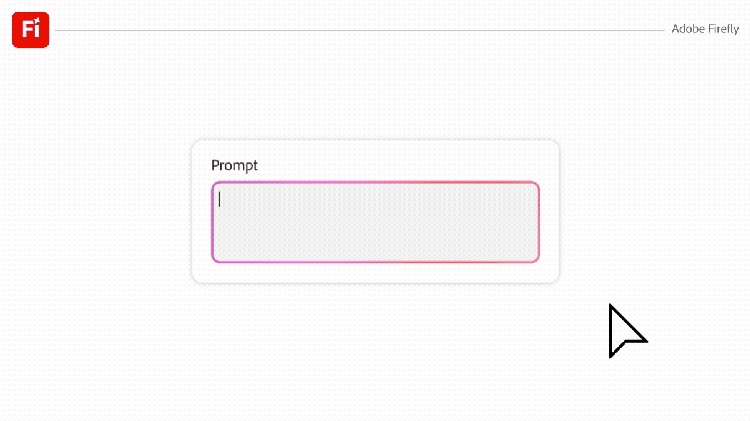Click the white "Fi" letters in the logo
This screenshot has width=750, height=421.
point(29,32)
